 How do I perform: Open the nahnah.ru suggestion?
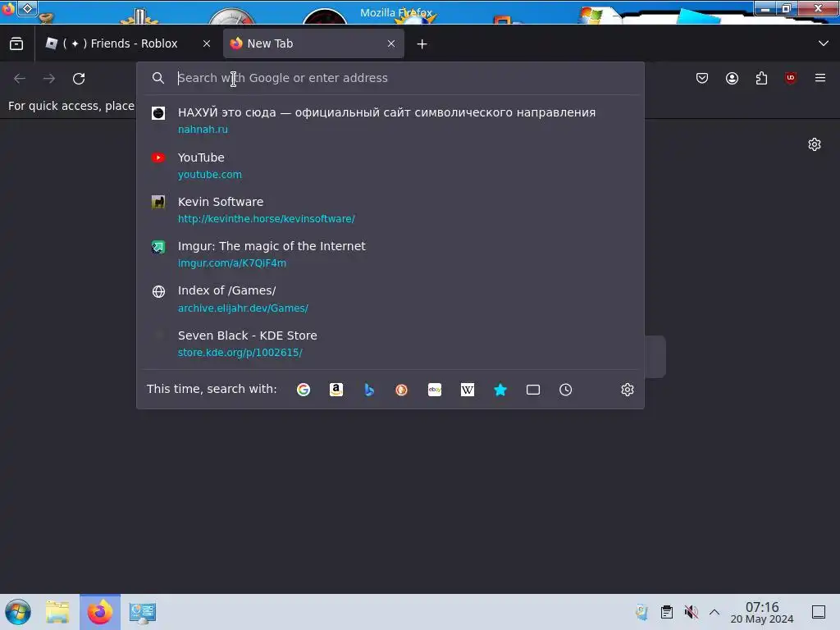[390, 121]
